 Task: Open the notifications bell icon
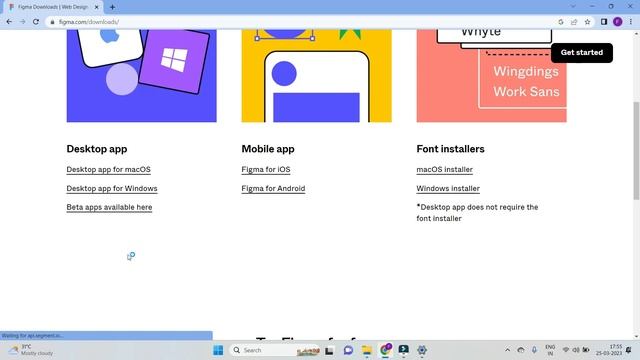629,350
